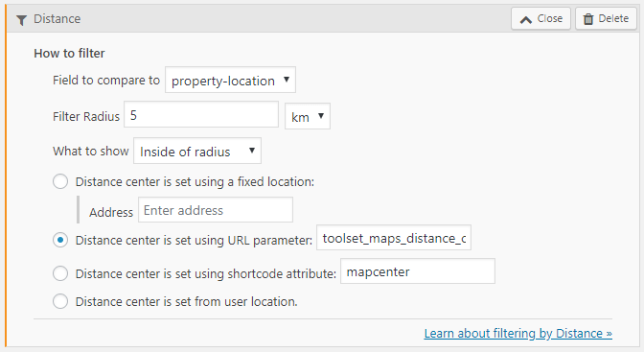The height and width of the screenshot is (352, 644).
Task: Click the Distance filter header title
Action: tap(57, 19)
